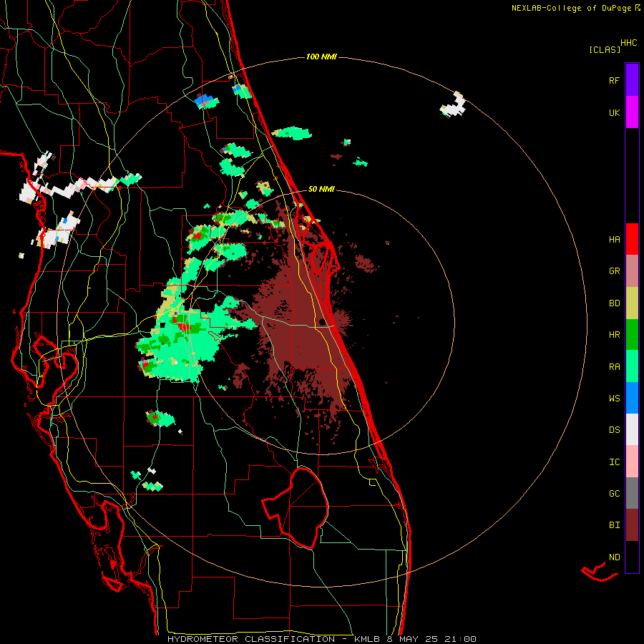The width and height of the screenshot is (644, 644).
Task: Click the HR legend label
Action: (614, 335)
